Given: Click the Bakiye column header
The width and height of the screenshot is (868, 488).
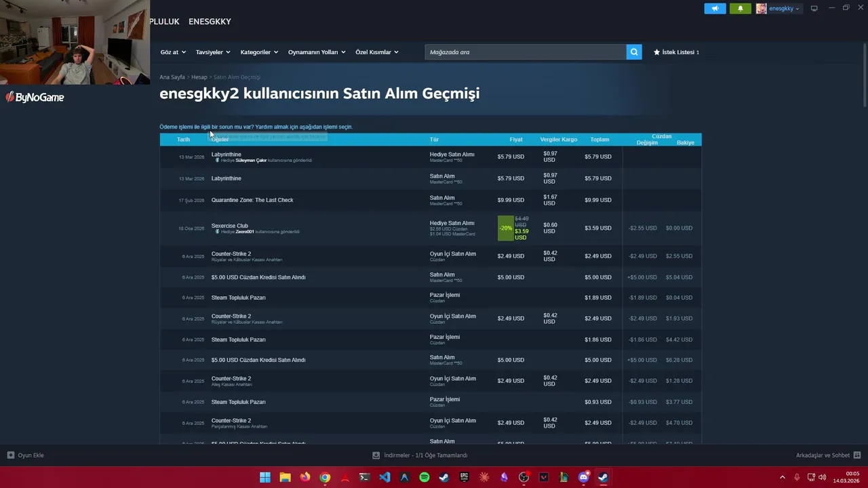Looking at the screenshot, I should coord(685,142).
